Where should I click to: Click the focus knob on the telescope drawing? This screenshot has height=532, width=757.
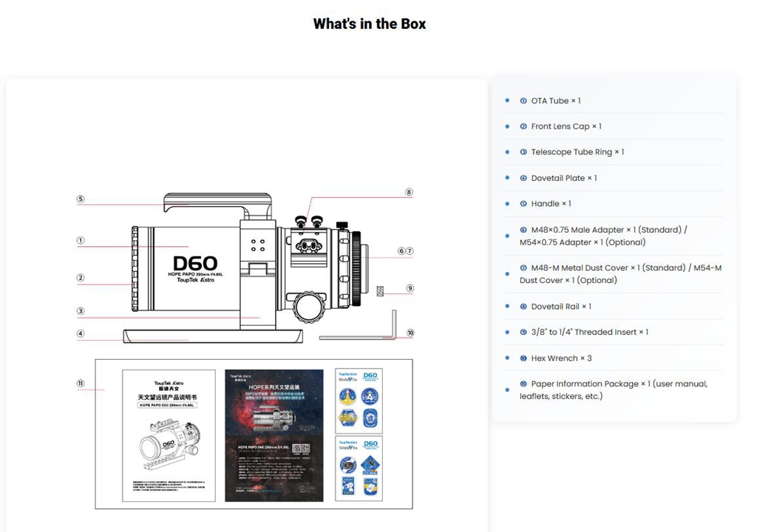coord(309,305)
